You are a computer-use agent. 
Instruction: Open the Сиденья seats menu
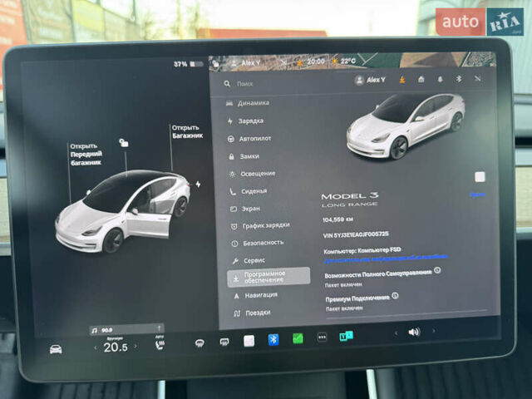coord(249,191)
